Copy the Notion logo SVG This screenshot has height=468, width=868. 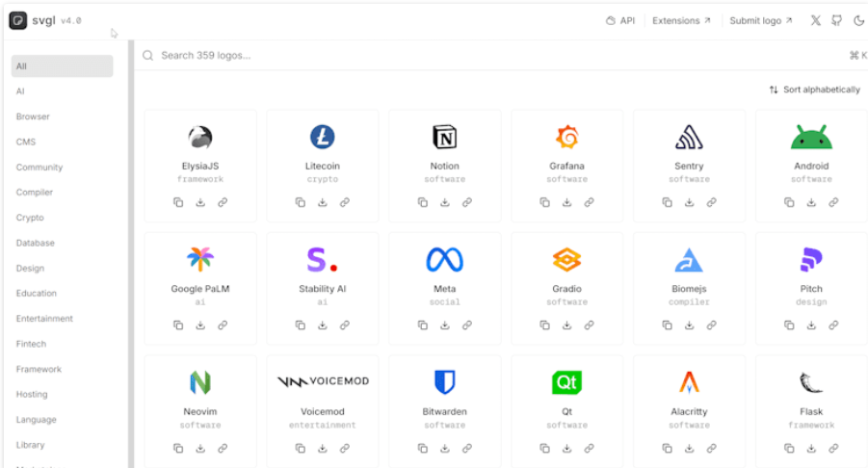point(423,202)
